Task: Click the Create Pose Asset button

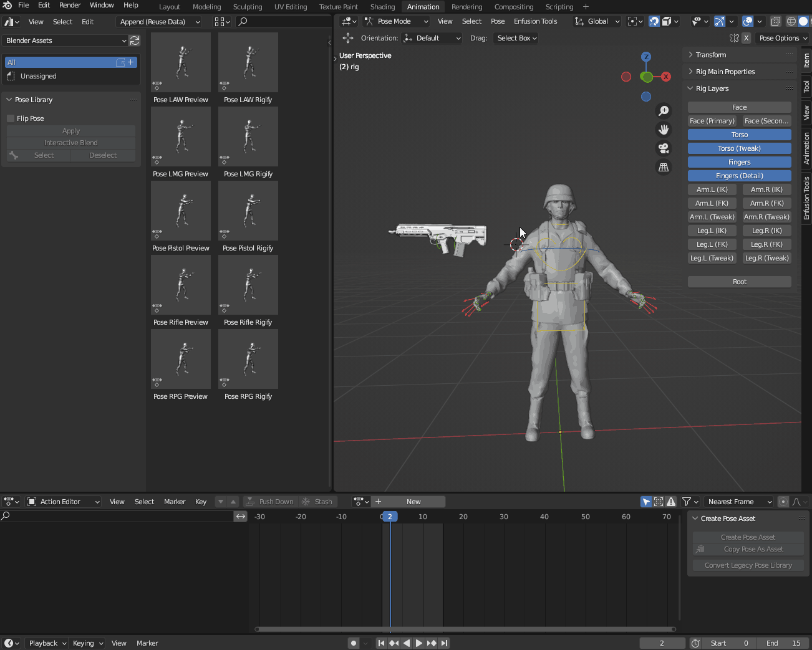Action: [x=748, y=537]
